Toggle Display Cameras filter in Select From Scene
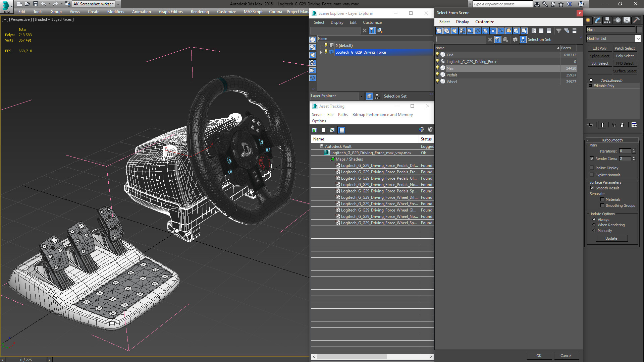This screenshot has height=362, width=644. 462,31
